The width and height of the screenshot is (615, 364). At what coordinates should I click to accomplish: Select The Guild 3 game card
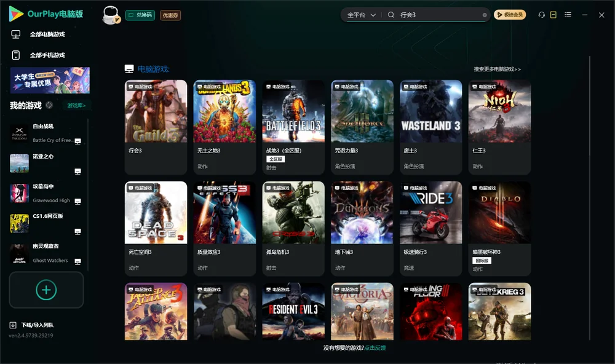tap(156, 127)
